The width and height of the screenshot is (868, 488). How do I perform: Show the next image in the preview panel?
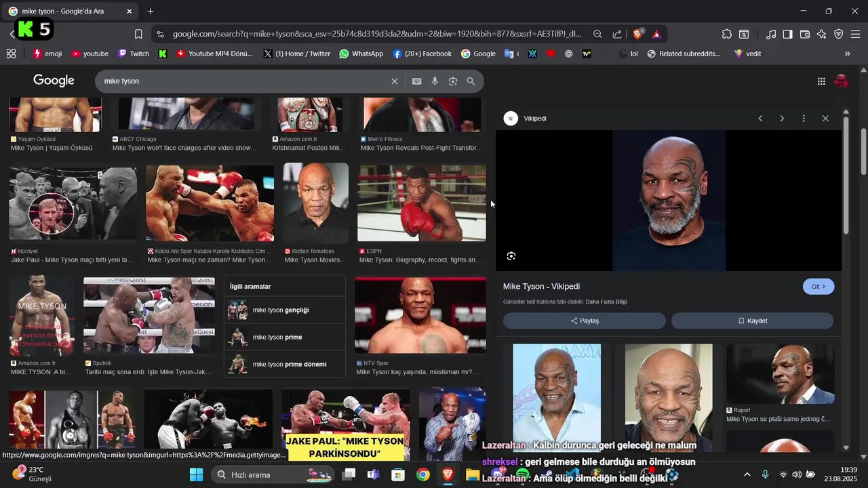782,119
